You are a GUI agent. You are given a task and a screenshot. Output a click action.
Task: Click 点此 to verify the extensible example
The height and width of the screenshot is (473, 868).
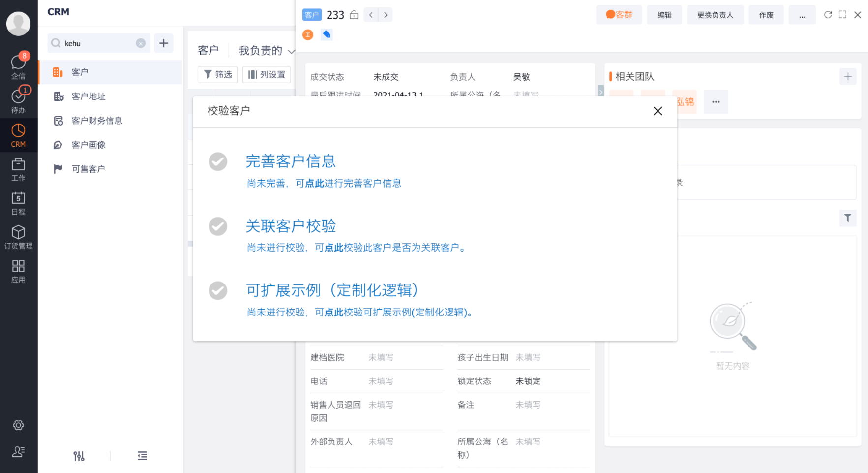click(334, 313)
